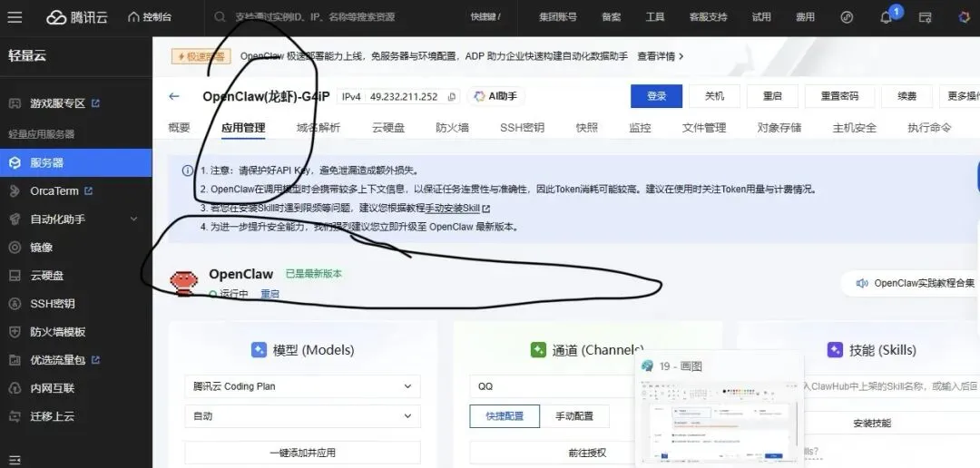Open 集团账号 in the top bar
This screenshot has width=980, height=468.
[558, 17]
